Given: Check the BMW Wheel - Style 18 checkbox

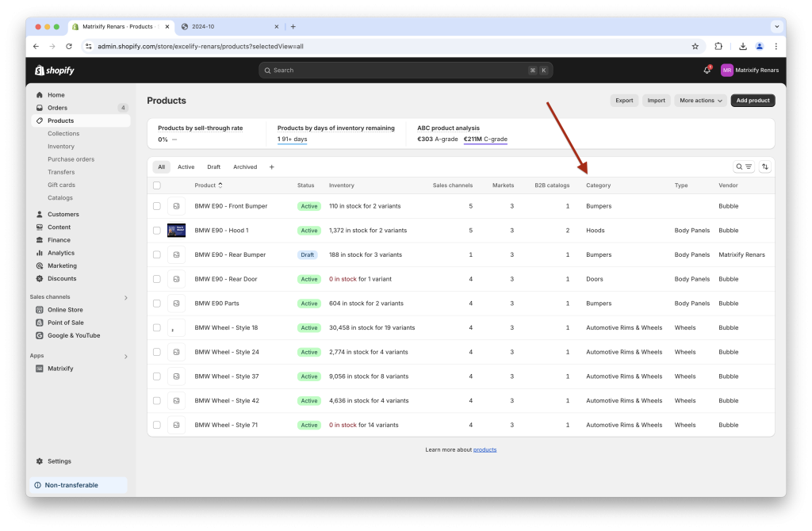Looking at the screenshot, I should (x=156, y=327).
